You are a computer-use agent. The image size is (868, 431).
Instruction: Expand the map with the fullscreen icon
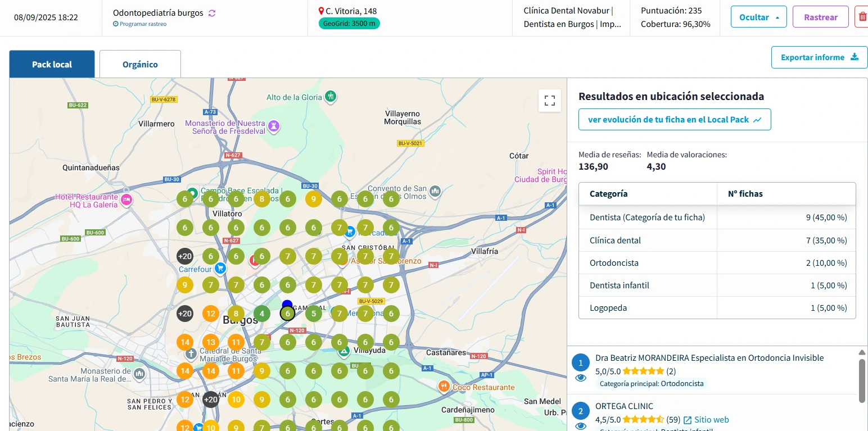550,101
